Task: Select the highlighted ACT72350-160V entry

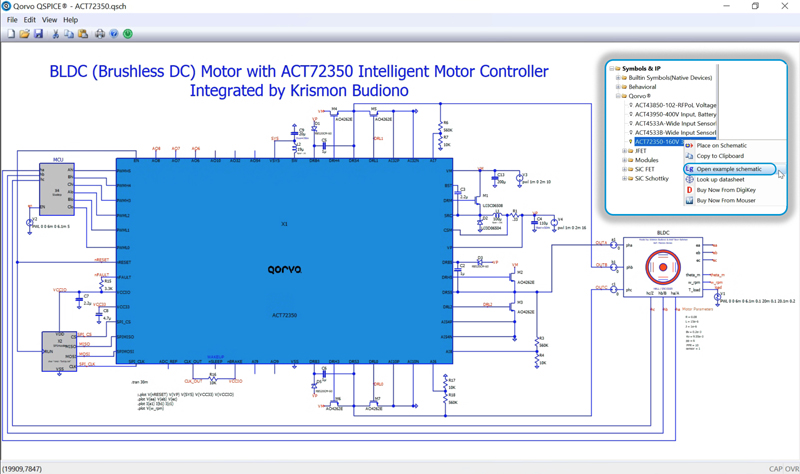Action: 659,142
